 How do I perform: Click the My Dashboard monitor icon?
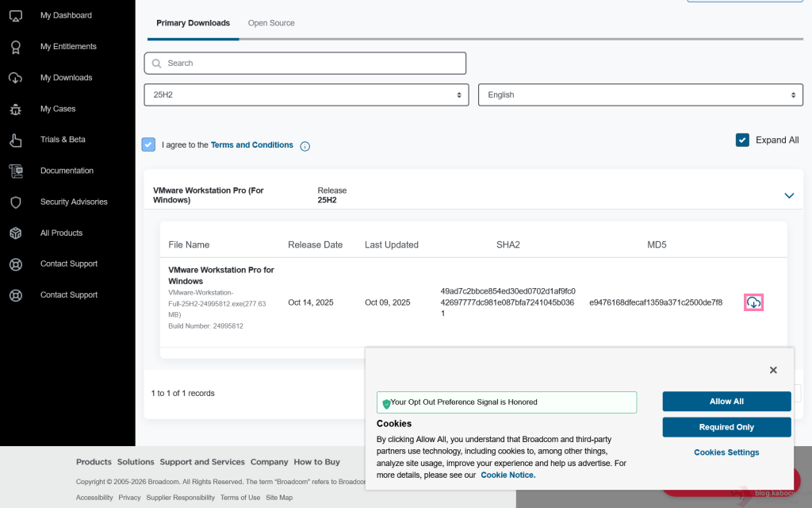[15, 16]
